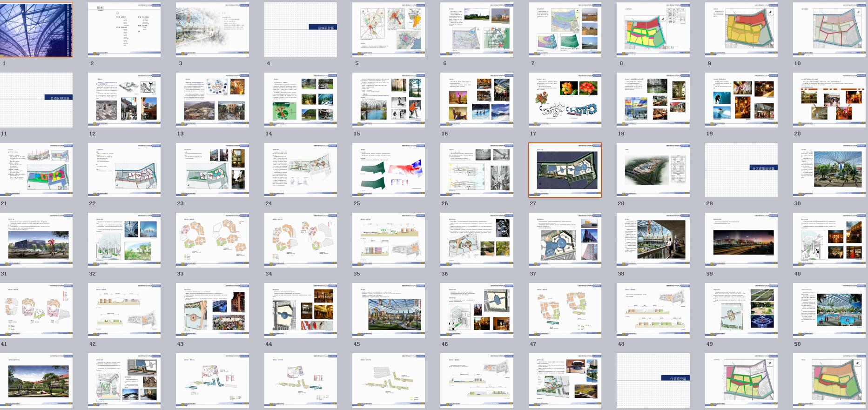
Task: Select slide 28 aerial rendering thumbnail
Action: coord(653,170)
